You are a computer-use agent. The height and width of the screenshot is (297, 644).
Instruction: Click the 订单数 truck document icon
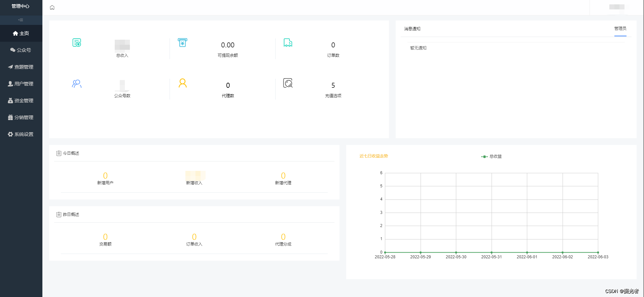pyautogui.click(x=288, y=43)
